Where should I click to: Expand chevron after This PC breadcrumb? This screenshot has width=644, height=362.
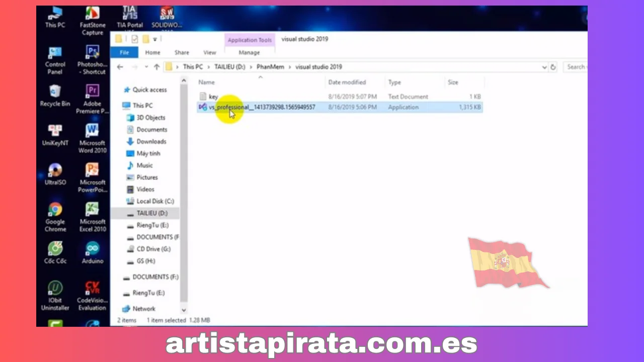(x=209, y=67)
